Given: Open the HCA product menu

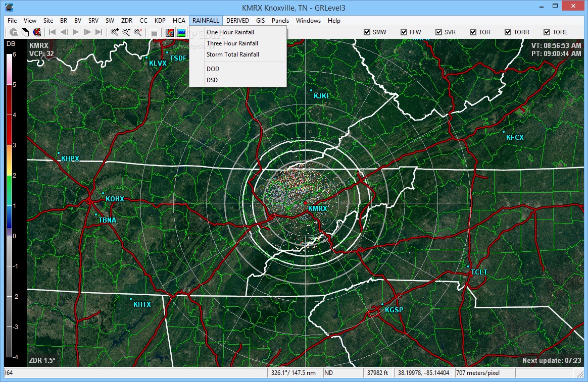Looking at the screenshot, I should [179, 21].
